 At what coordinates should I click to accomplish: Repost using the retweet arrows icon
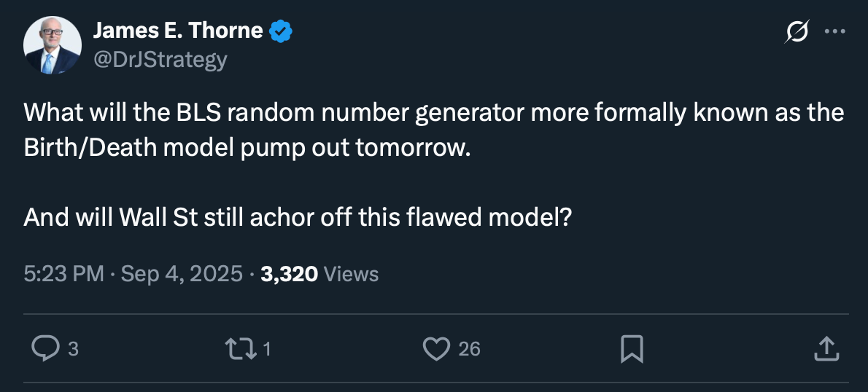[241, 349]
